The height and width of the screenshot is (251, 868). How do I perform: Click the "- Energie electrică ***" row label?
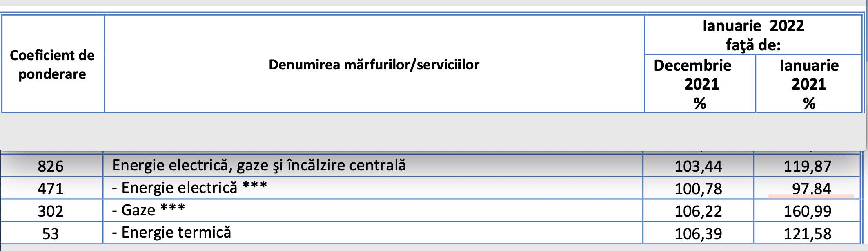pos(189,188)
